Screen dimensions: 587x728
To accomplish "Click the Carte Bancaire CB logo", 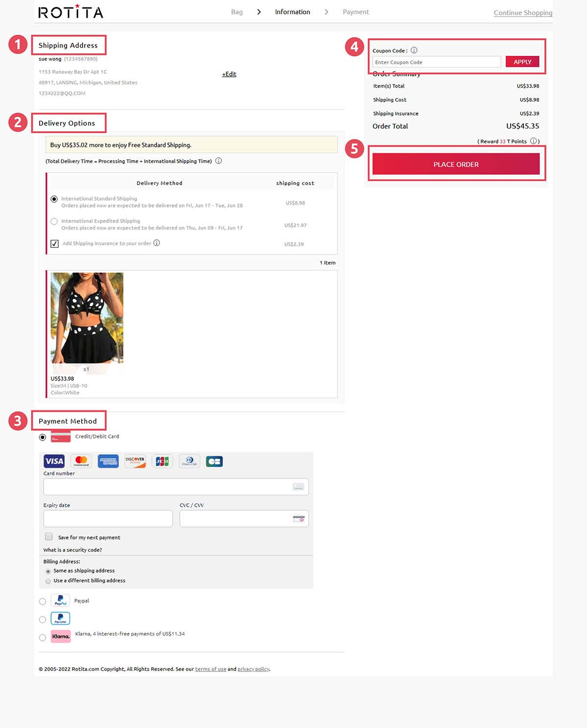I will (x=214, y=461).
